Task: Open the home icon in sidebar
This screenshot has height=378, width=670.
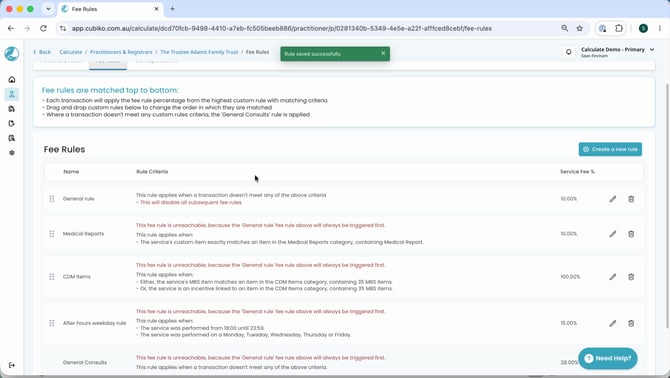Action: [x=12, y=79]
